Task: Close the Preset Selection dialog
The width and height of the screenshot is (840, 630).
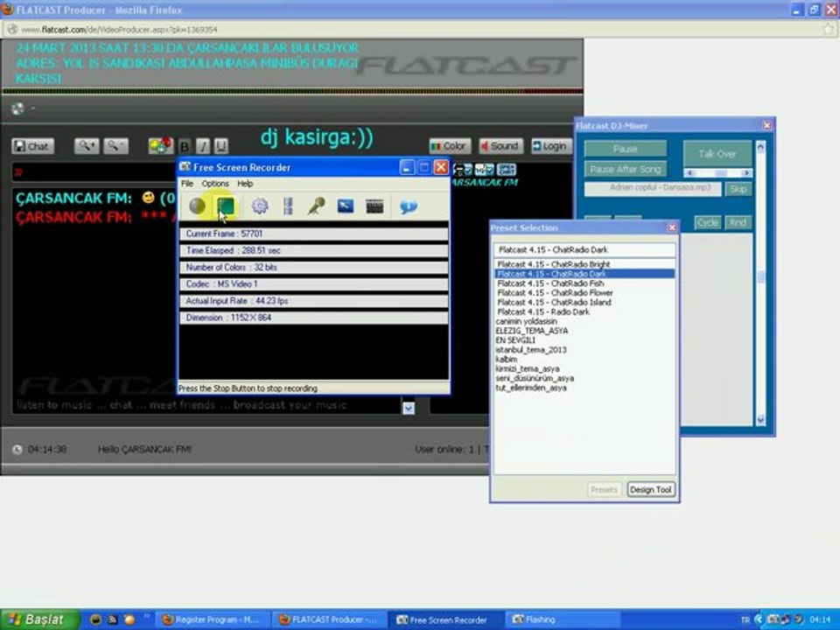Action: (672, 228)
